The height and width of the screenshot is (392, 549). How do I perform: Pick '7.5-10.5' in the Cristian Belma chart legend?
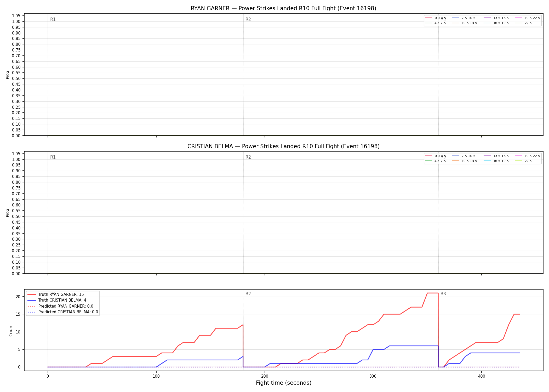point(468,156)
